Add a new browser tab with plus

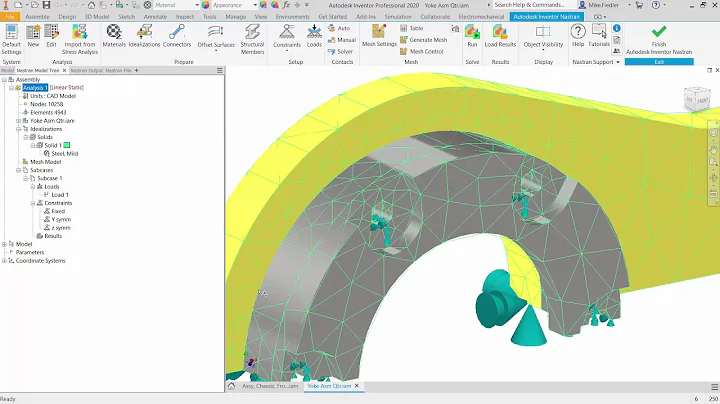(x=136, y=71)
